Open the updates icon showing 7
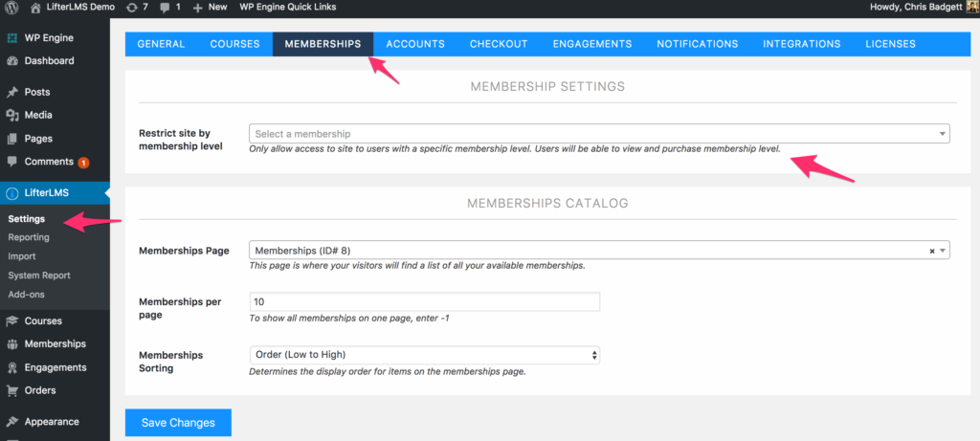 [x=130, y=7]
